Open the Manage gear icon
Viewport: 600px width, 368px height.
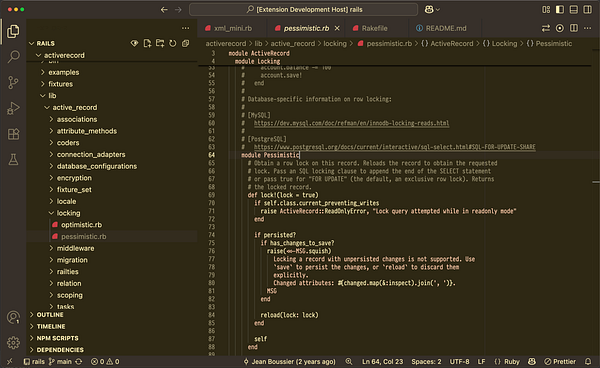pos(13,342)
